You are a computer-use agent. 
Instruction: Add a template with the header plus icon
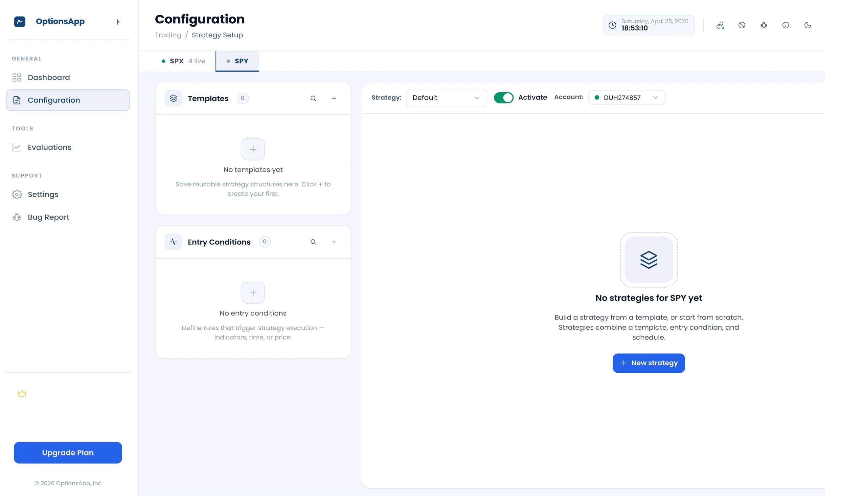tap(334, 99)
